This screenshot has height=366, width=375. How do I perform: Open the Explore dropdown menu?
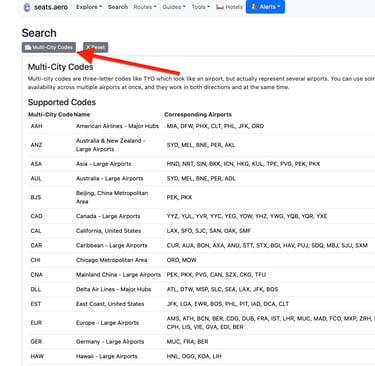pyautogui.click(x=89, y=7)
